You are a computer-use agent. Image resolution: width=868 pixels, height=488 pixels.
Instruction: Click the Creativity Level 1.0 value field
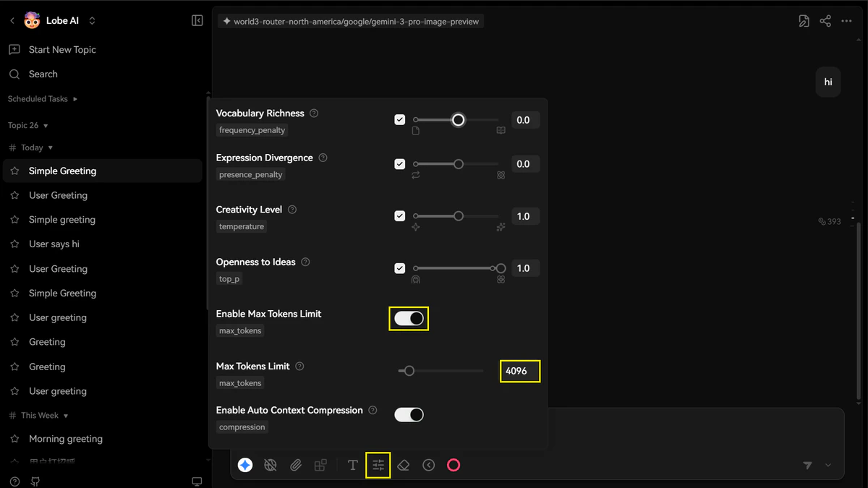[525, 216]
